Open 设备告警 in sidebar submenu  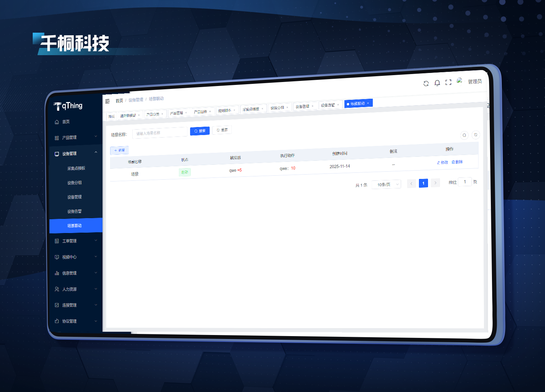(74, 211)
